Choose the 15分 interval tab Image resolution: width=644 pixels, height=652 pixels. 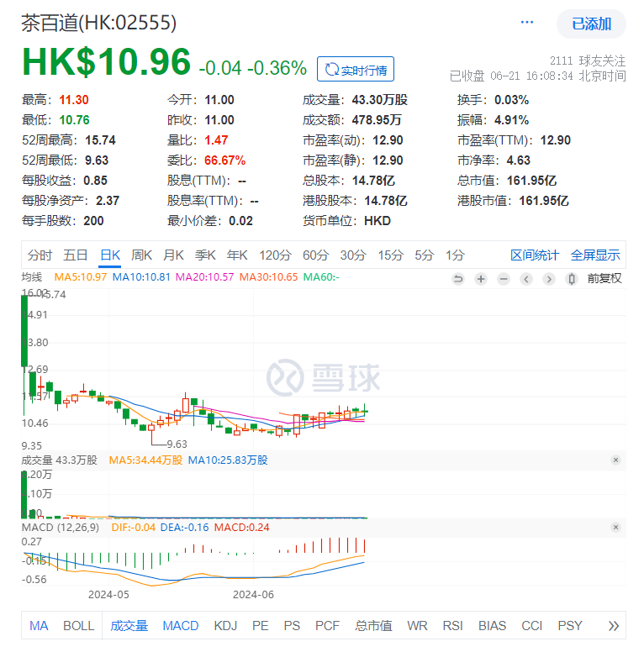pos(390,255)
